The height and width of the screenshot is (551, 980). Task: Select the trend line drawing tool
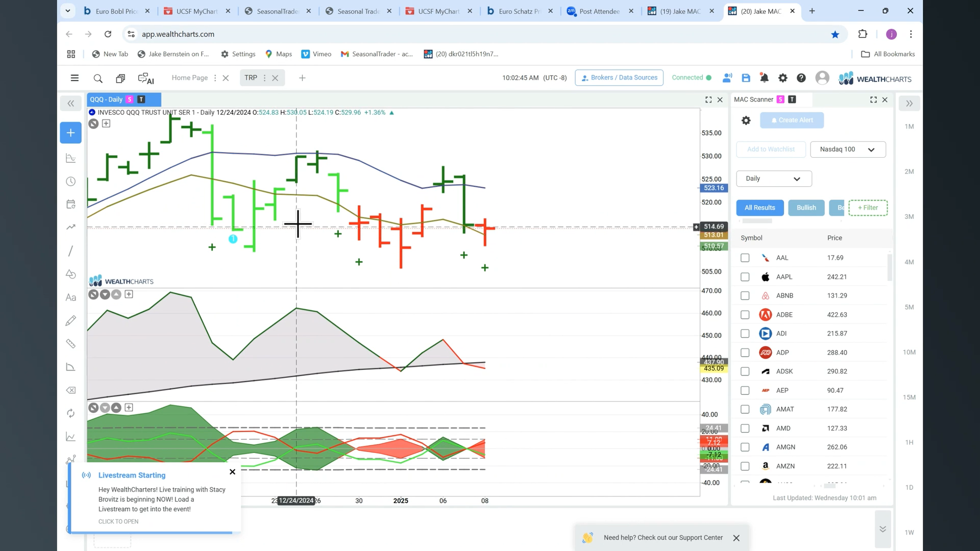pos(71,251)
